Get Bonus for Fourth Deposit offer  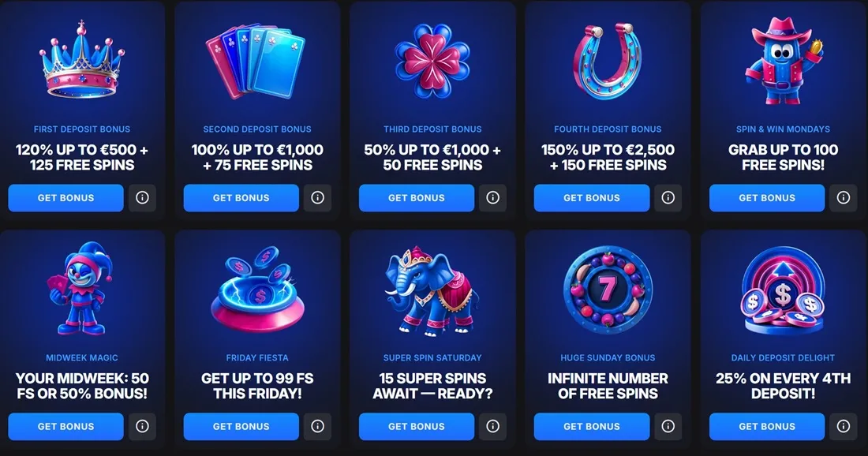[591, 197]
